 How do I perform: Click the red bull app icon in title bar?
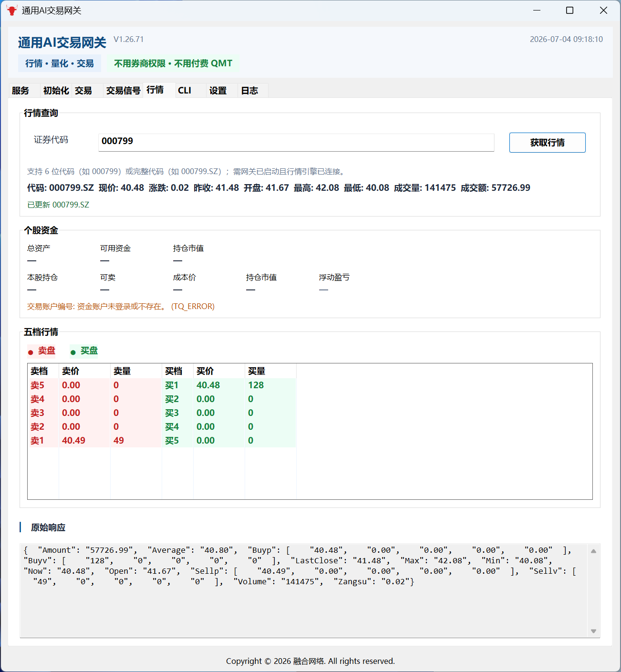click(11, 10)
